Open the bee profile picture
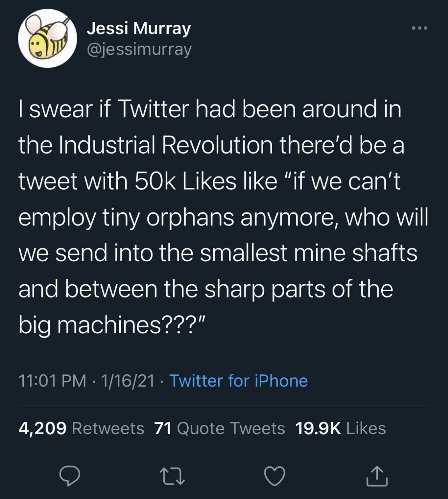 pos(47,39)
